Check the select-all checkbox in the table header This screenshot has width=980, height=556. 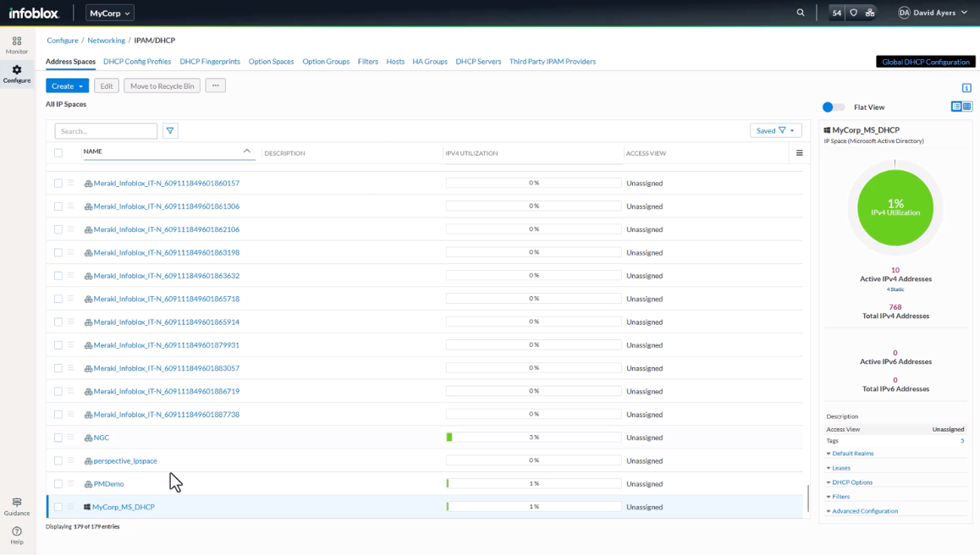[57, 152]
